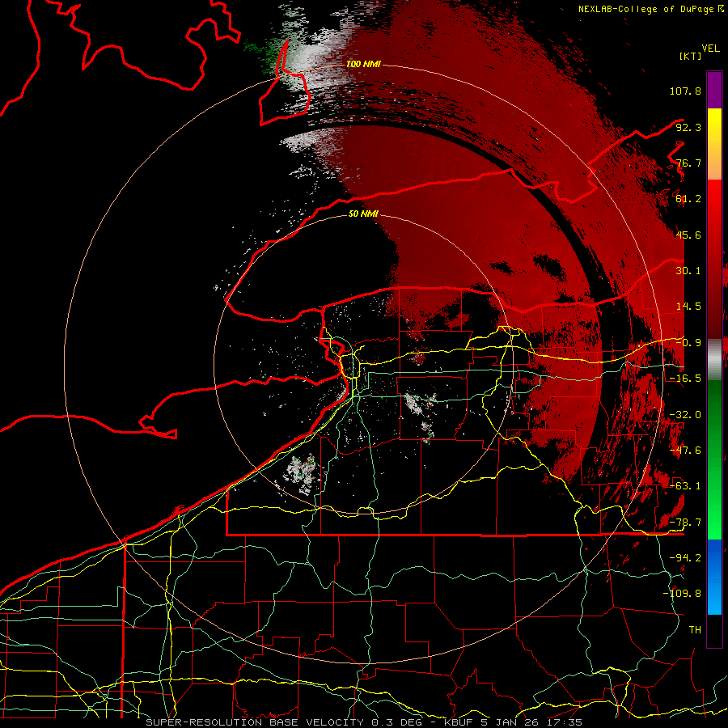Click the -32.0 velocity scale value

(x=685, y=415)
